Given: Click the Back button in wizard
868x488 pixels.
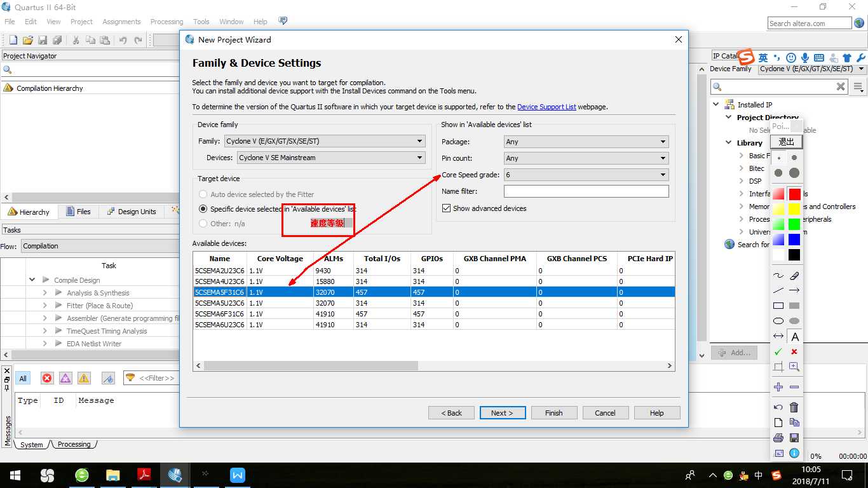Looking at the screenshot, I should pyautogui.click(x=452, y=413).
